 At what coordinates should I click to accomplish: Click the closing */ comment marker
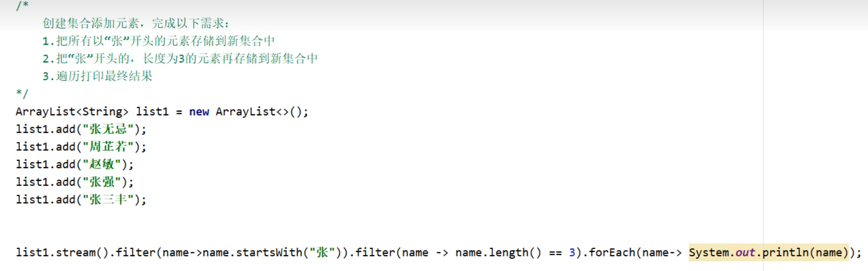coord(22,94)
